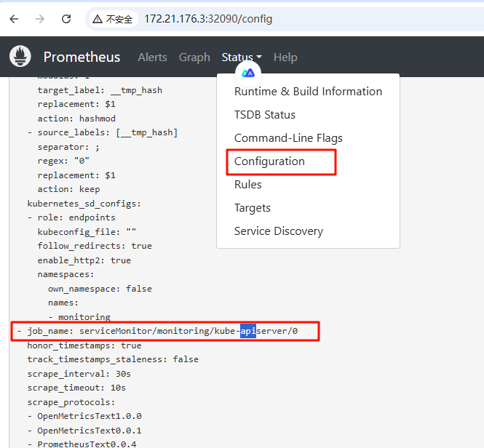Click 'follow_redirects: true' text

tap(95, 246)
